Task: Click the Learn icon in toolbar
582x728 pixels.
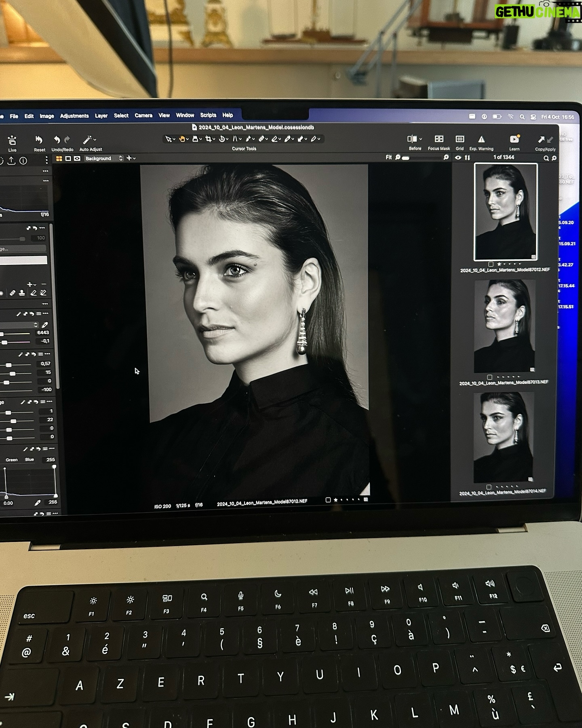Action: [514, 139]
